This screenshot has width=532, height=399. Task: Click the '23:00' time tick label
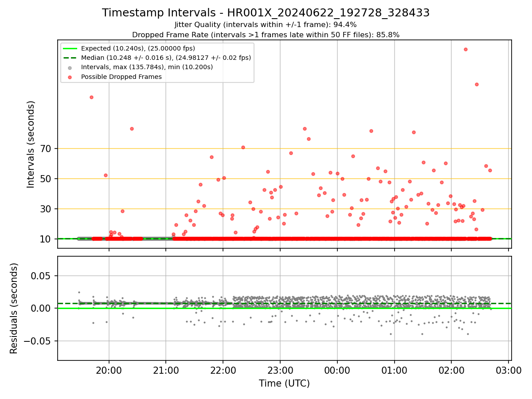280,370
